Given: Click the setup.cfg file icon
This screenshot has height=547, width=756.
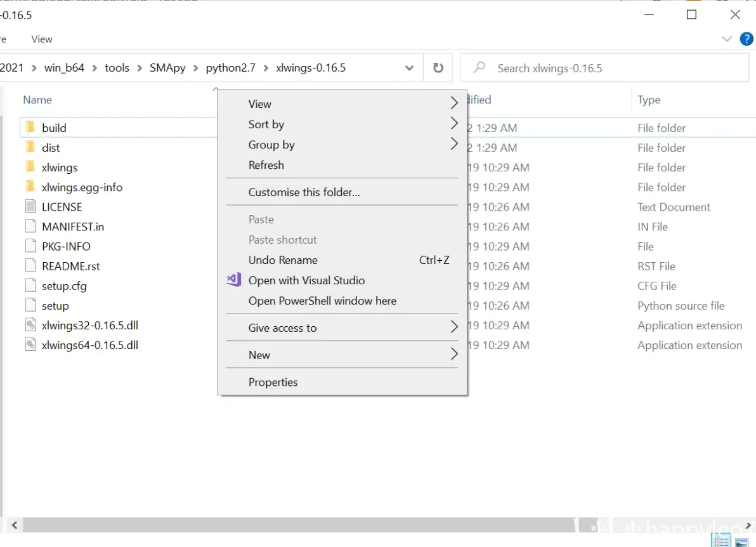Looking at the screenshot, I should [x=30, y=286].
